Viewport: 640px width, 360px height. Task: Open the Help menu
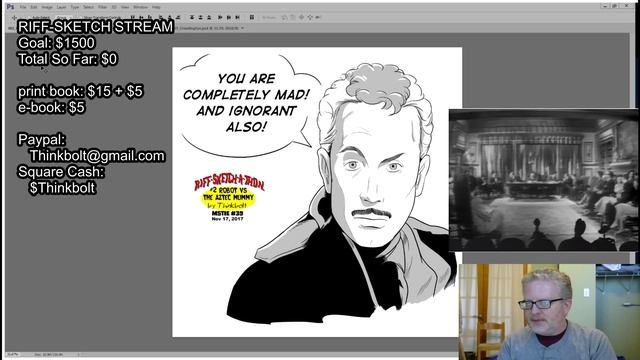point(156,7)
